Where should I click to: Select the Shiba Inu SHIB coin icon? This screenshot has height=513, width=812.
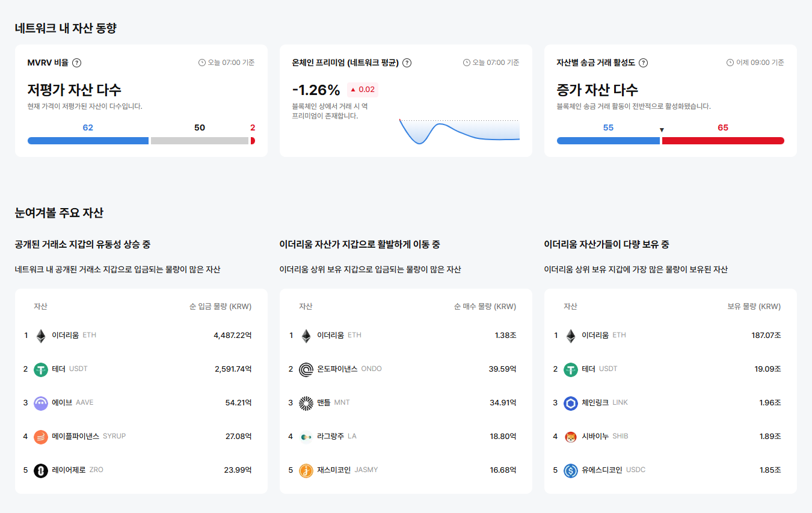570,436
